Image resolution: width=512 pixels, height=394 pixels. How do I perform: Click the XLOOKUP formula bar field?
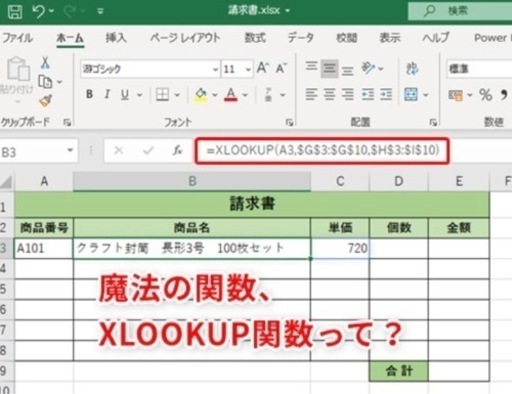pyautogui.click(x=322, y=151)
